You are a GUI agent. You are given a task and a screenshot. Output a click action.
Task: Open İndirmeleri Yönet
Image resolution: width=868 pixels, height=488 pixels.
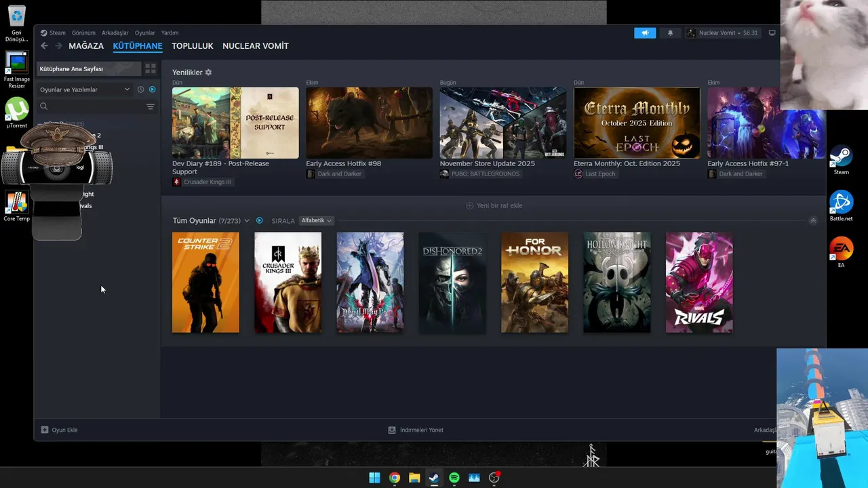[416, 430]
